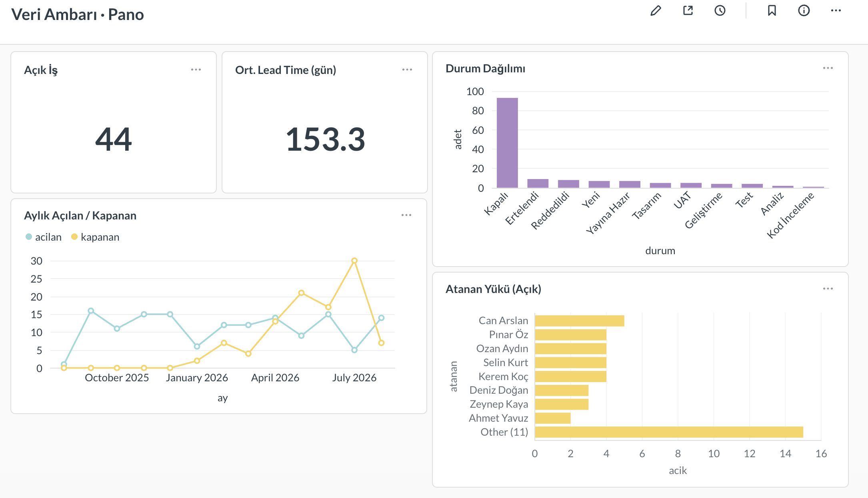Toggle the kapanan series legend

pos(95,237)
